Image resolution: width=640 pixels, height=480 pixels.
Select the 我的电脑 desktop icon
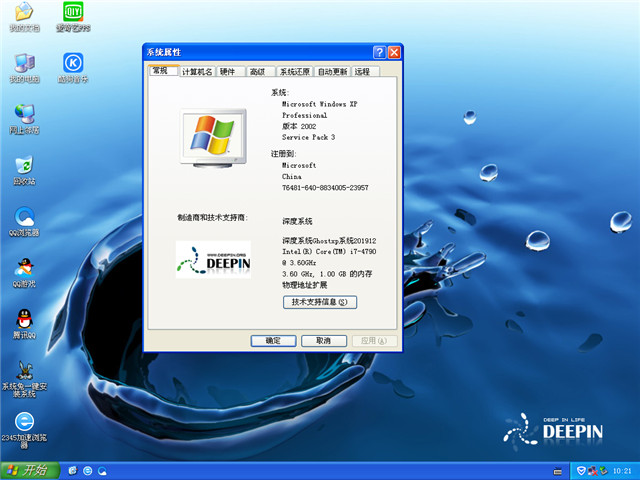[24, 68]
